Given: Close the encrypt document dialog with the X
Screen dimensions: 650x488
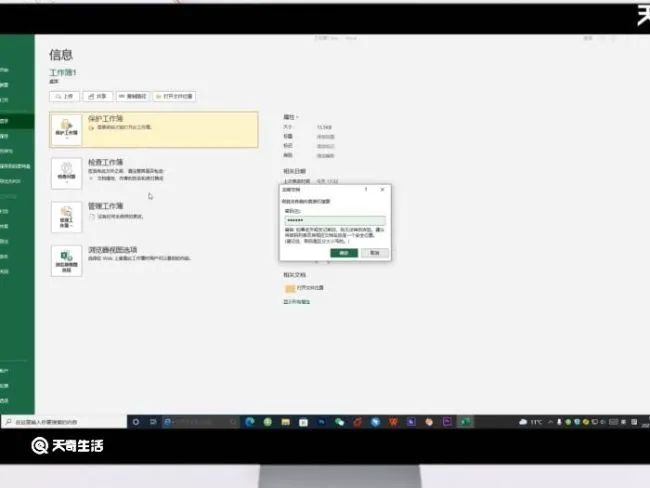Looking at the screenshot, I should (382, 189).
